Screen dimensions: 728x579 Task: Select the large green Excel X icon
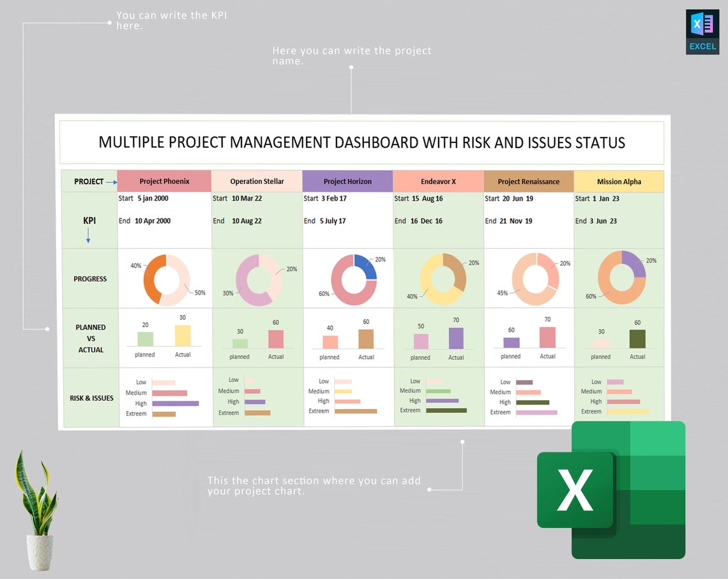(x=575, y=489)
